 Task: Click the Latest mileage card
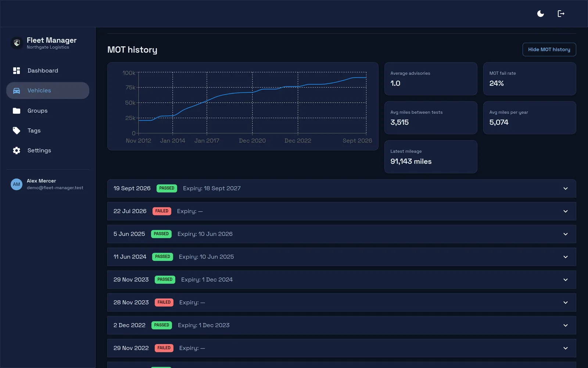(431, 157)
